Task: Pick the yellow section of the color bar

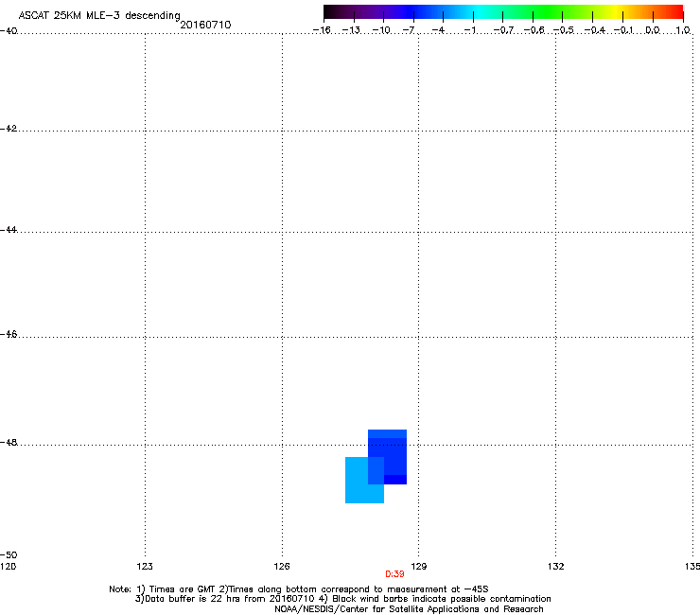Action: [x=616, y=11]
